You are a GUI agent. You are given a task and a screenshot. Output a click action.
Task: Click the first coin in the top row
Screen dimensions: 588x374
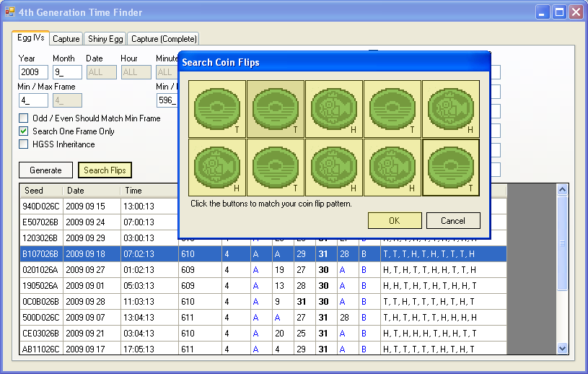point(217,108)
